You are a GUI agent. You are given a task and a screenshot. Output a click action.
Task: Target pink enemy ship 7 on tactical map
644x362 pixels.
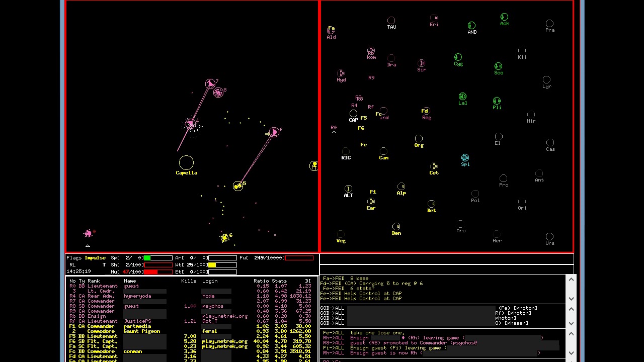210,83
